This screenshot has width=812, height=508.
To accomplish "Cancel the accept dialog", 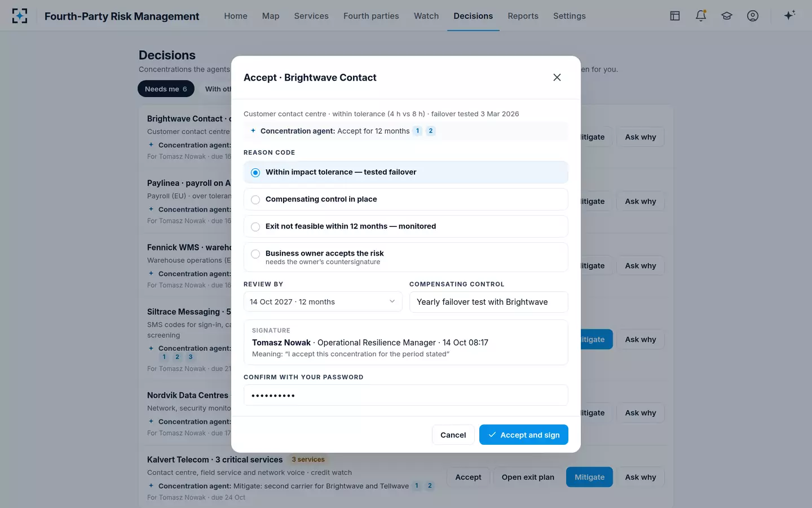I will pos(453,435).
